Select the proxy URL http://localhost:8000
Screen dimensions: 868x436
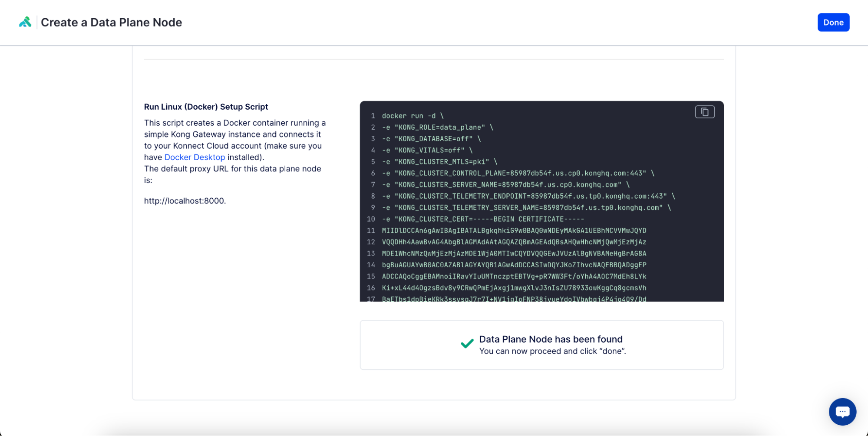pos(185,201)
